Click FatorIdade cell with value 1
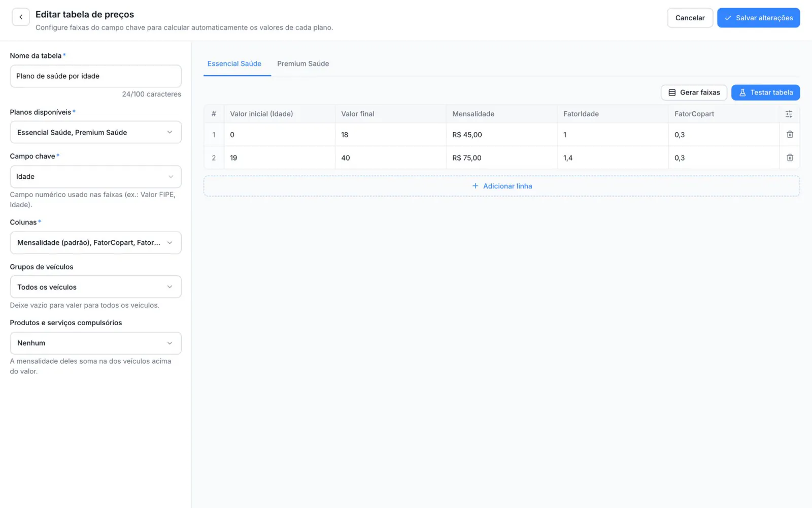This screenshot has height=508, width=812. [x=613, y=135]
